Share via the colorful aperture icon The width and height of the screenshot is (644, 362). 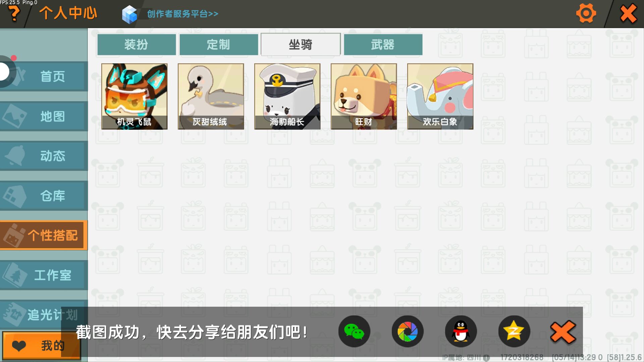(x=408, y=331)
